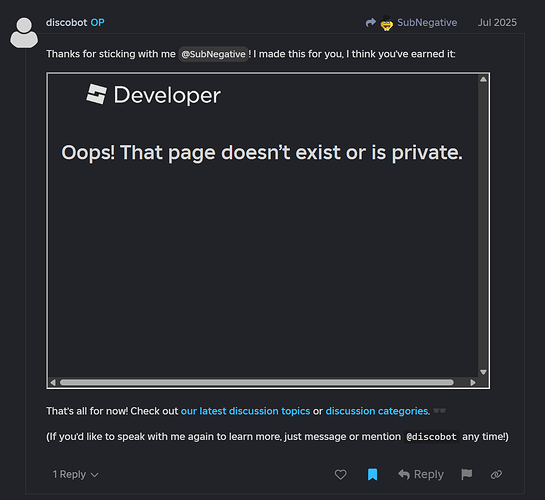The image size is (545, 500).
Task: Open the discobot username link
Action: pos(66,23)
